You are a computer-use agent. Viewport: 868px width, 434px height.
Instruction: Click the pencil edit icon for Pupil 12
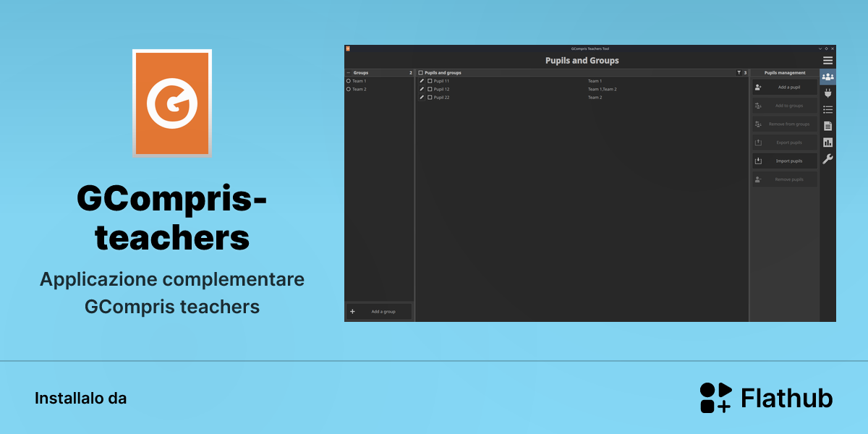click(422, 89)
